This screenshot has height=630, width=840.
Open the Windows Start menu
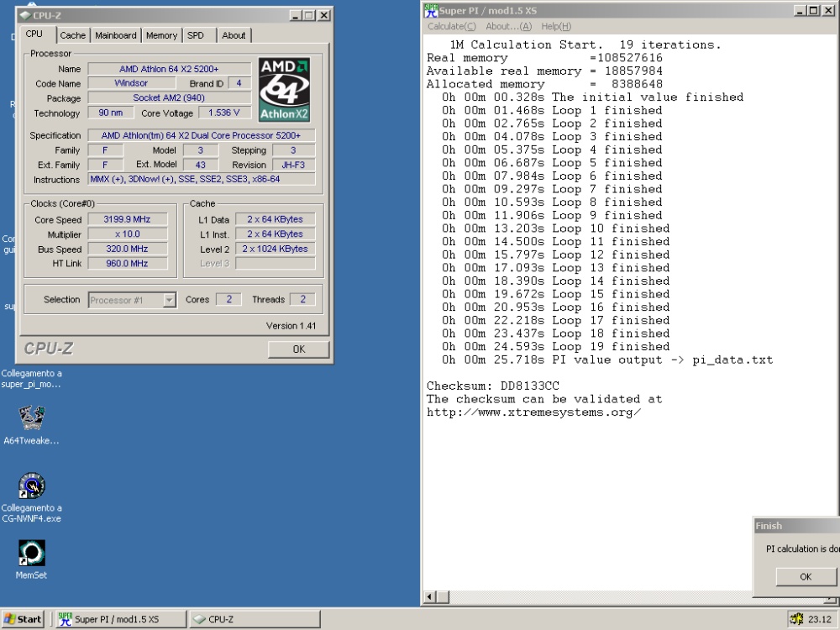[23, 619]
